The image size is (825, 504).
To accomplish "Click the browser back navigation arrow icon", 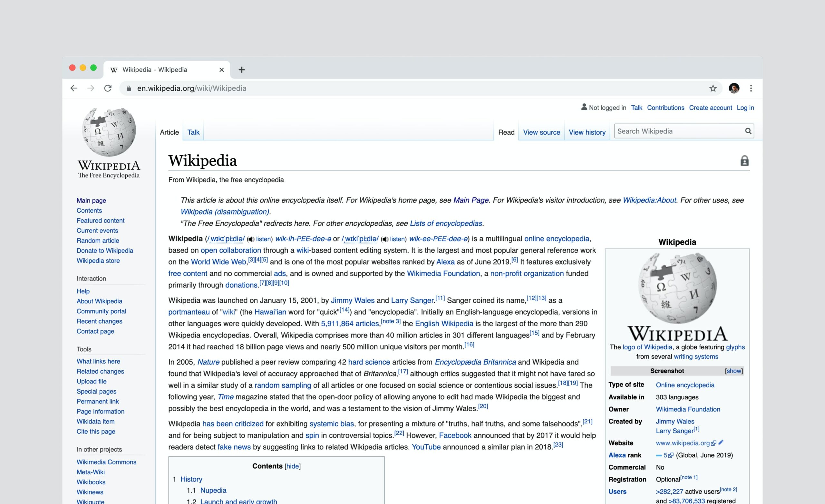I will pyautogui.click(x=73, y=88).
